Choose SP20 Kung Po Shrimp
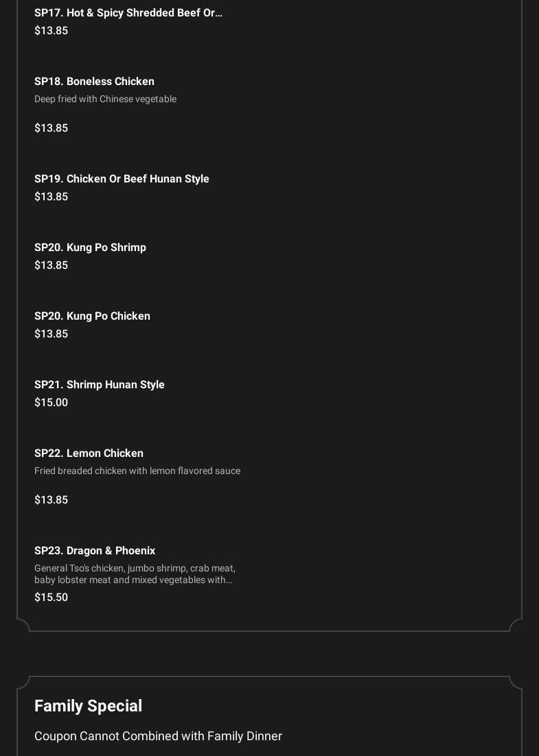This screenshot has height=756, width=539. click(x=90, y=248)
